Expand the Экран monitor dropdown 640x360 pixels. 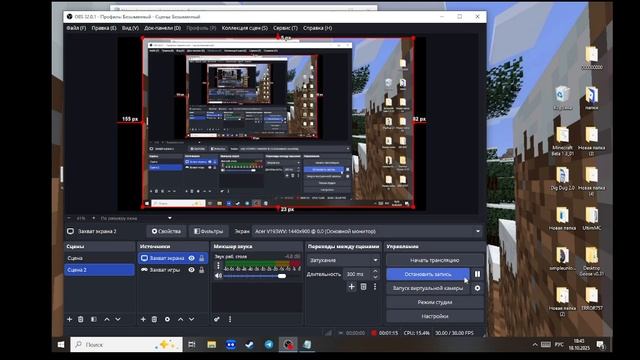coord(367,231)
